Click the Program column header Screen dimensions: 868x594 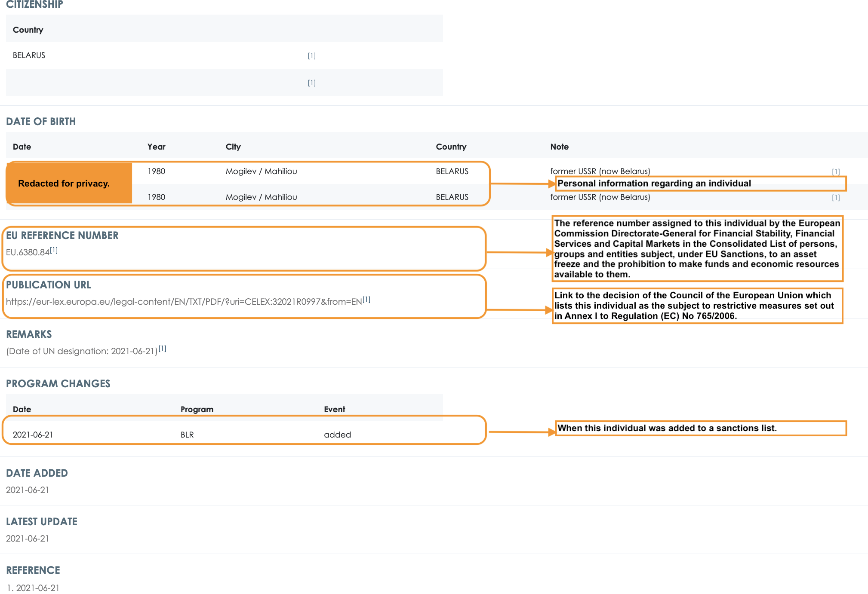pyautogui.click(x=197, y=409)
